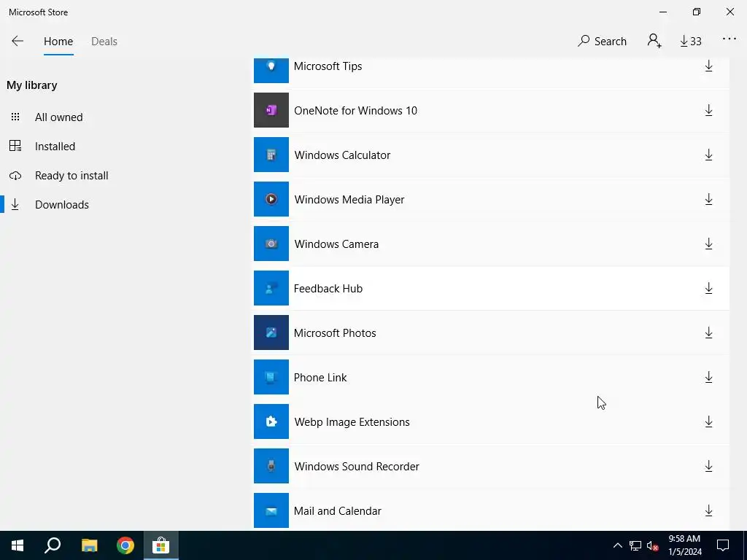This screenshot has height=560, width=747.
Task: Open the Feedback Hub entry name
Action: coord(328,288)
